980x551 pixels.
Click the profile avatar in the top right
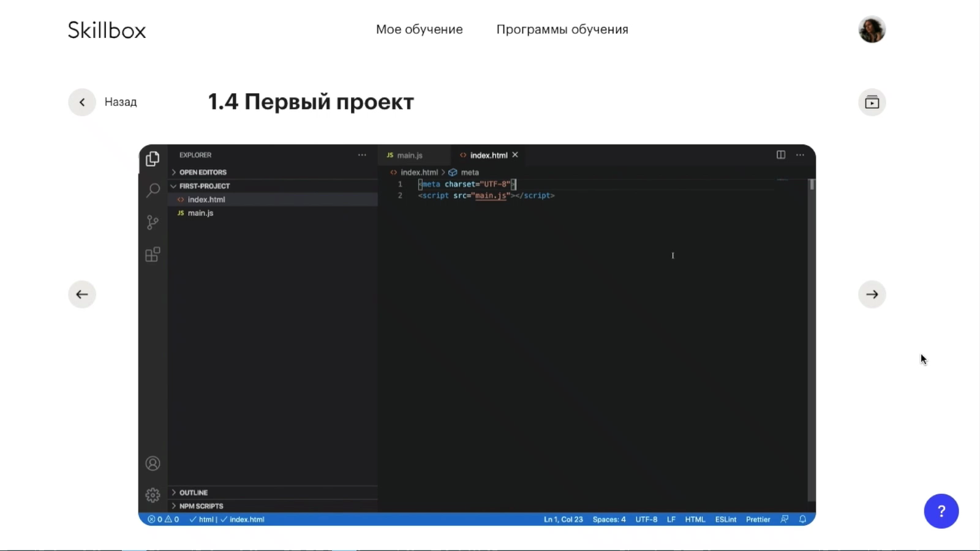coord(872,29)
